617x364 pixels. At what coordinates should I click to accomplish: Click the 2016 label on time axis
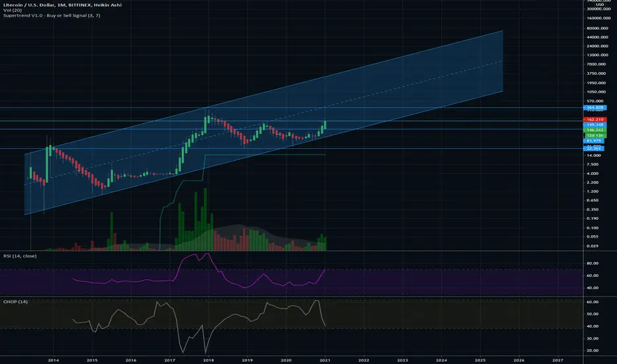coord(131,360)
